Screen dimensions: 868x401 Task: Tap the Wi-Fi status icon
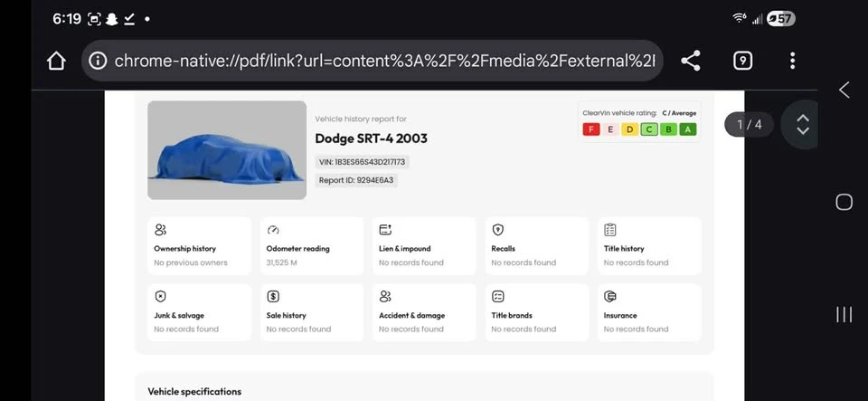740,18
